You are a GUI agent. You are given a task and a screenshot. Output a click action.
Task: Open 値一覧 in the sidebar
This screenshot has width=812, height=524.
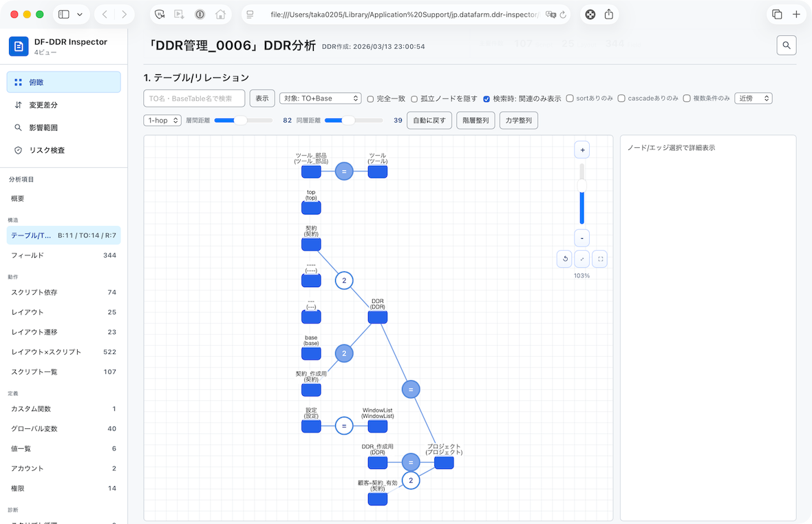(x=64, y=448)
